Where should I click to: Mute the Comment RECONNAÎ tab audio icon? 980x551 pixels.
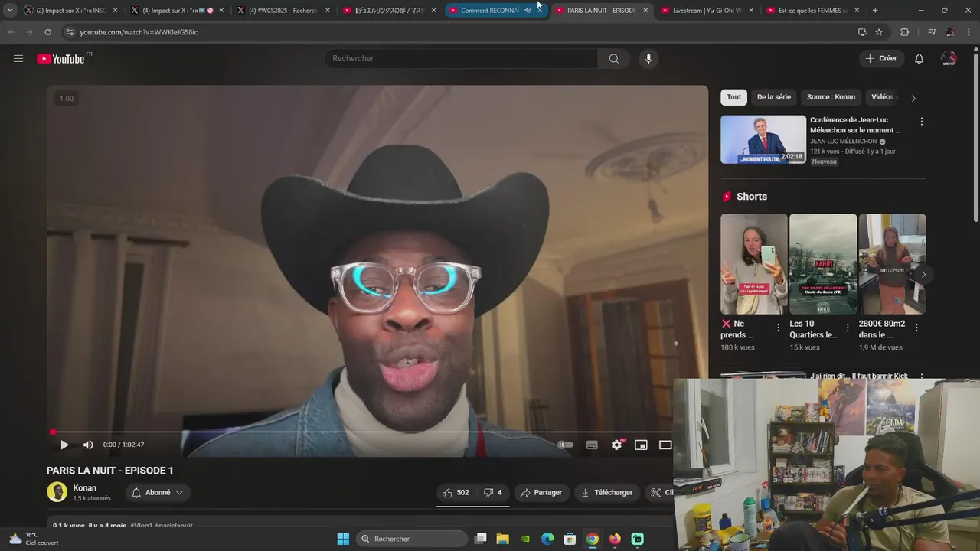click(528, 11)
